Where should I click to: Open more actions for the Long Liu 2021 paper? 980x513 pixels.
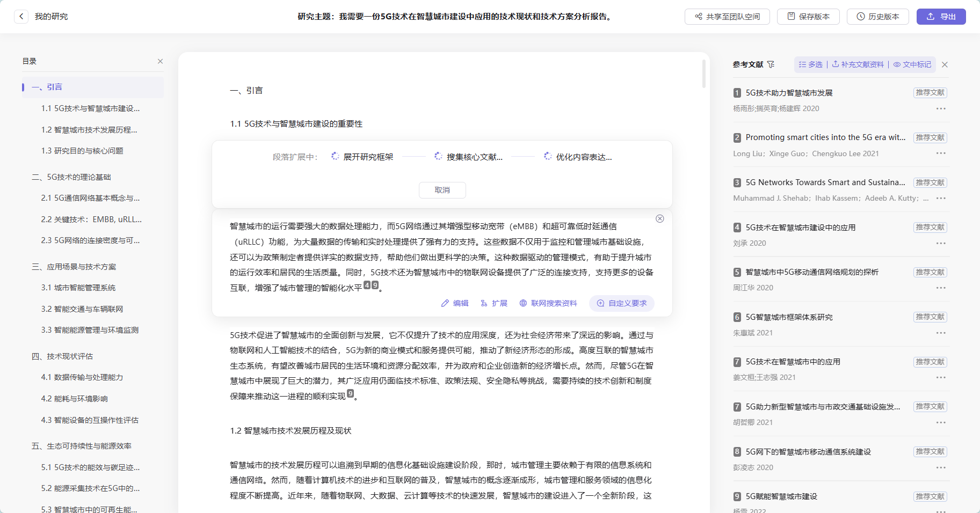tap(941, 153)
